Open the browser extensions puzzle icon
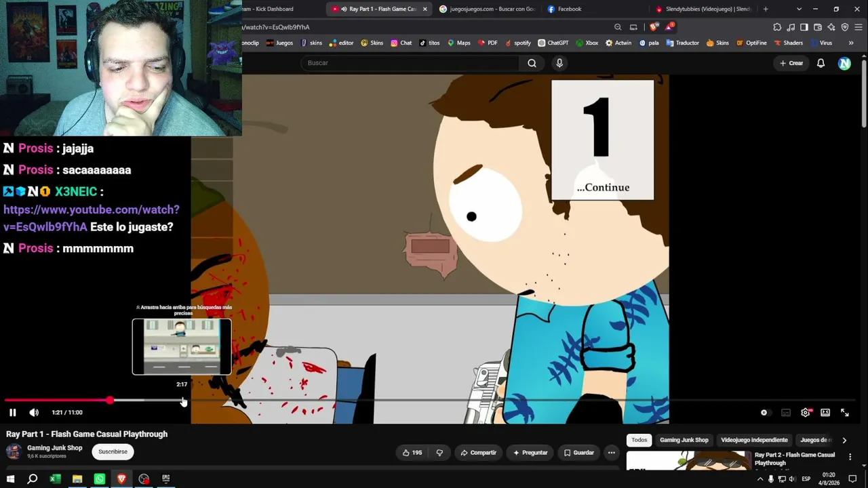The width and height of the screenshot is (868, 488). point(777,27)
